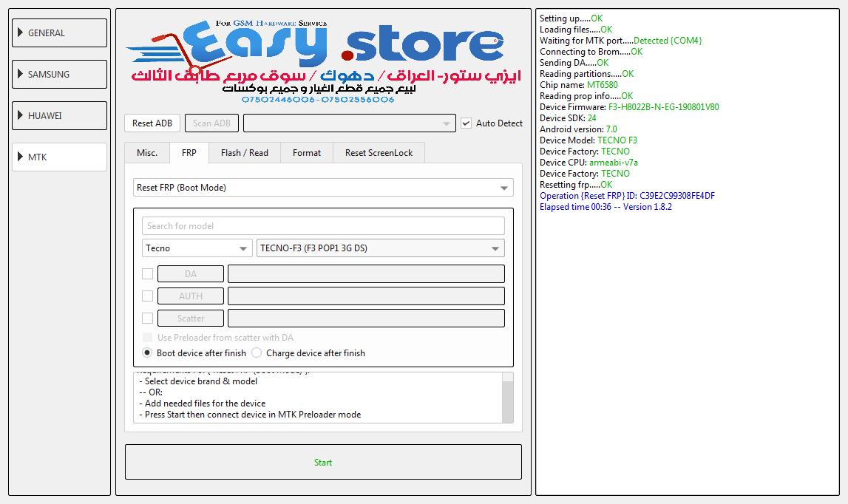Open the Reset FRP (Boot Mode) dropdown

pyautogui.click(x=323, y=188)
